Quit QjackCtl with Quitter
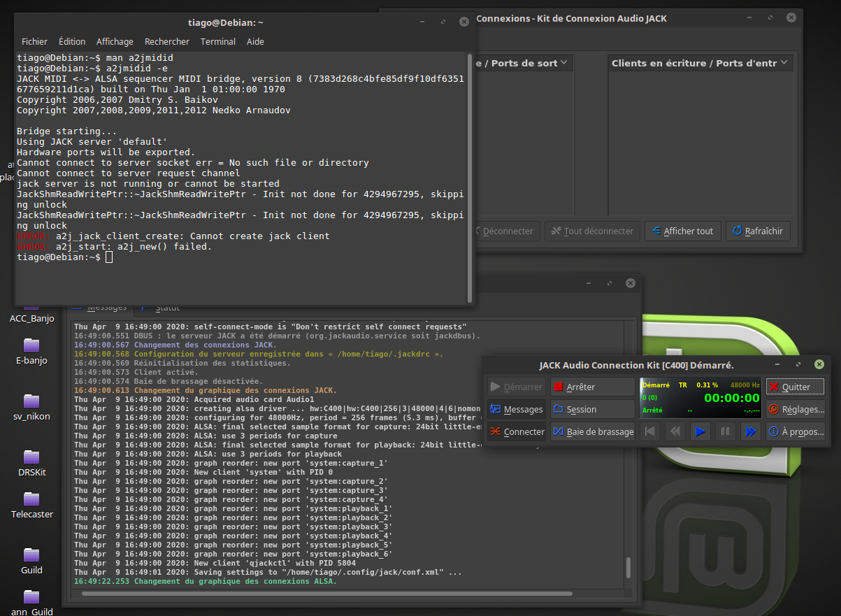Screen dimensions: 841x616 795,387
